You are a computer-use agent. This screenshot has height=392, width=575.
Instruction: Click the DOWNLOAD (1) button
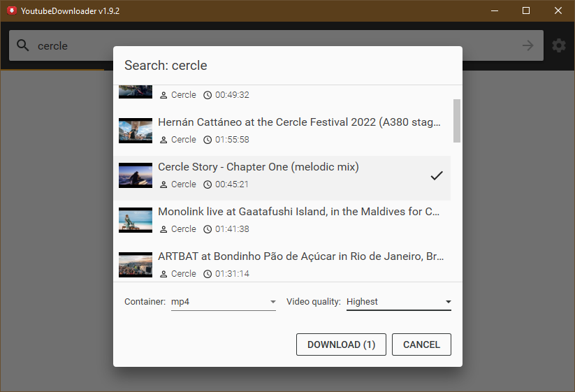[341, 344]
